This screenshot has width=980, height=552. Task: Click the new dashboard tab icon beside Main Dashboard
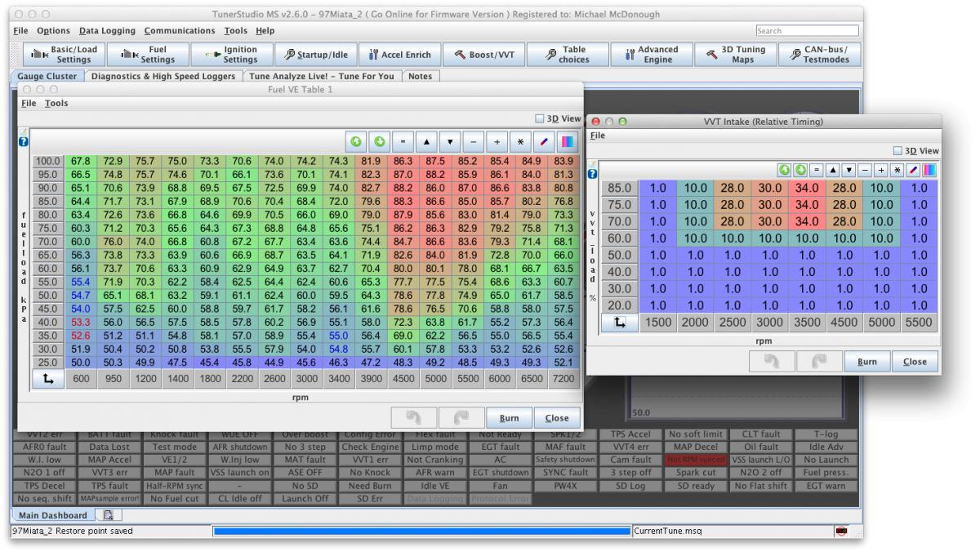(108, 515)
